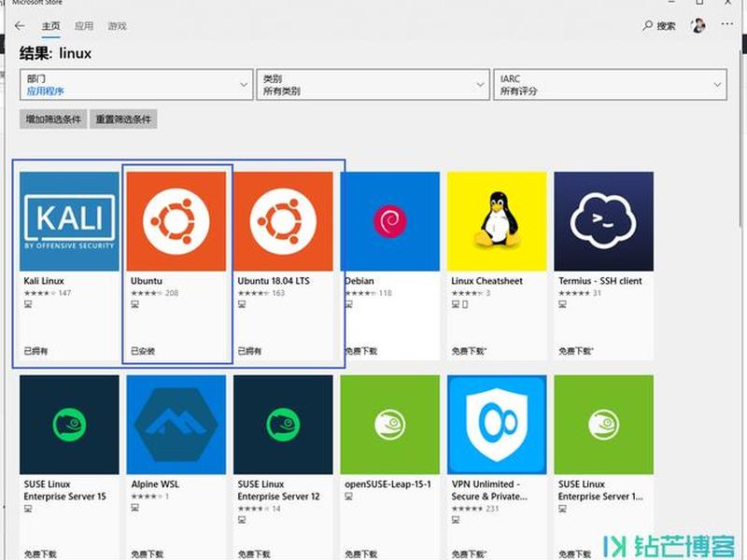Open the three-dot more menu
This screenshot has height=560, width=747.
(x=727, y=24)
